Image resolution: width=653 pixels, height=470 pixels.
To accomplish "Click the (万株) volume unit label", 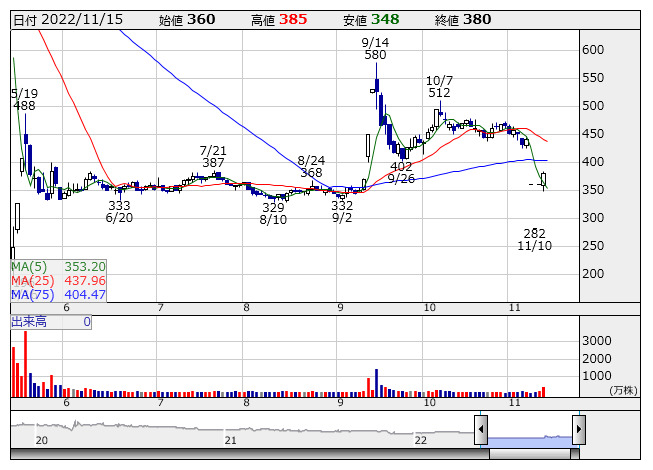I will [623, 390].
